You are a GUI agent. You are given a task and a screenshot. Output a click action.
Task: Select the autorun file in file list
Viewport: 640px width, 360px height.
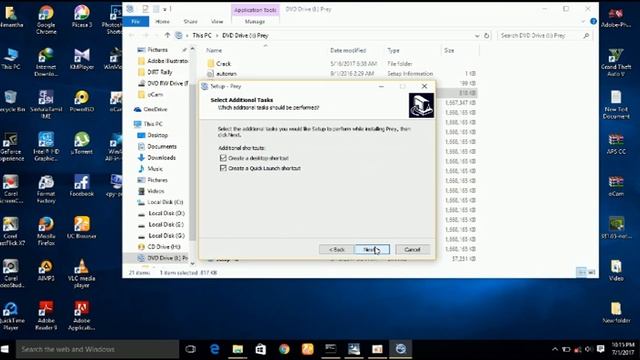tap(222, 74)
